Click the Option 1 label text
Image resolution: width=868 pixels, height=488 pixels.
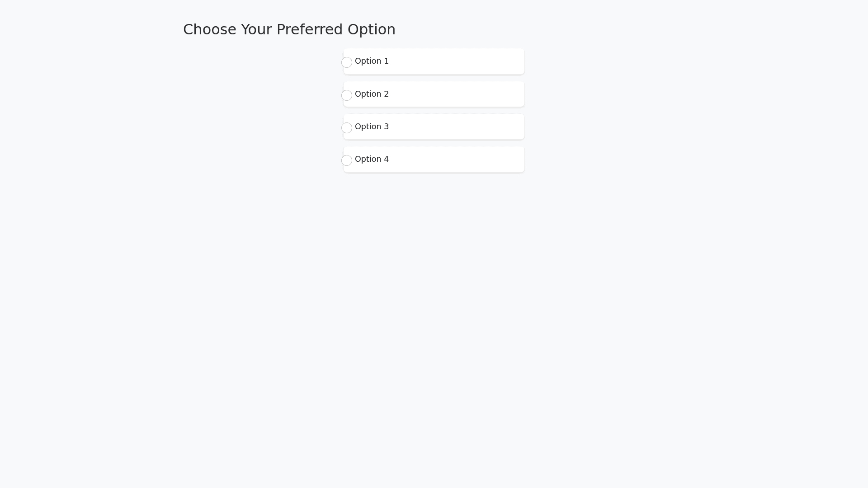[371, 61]
